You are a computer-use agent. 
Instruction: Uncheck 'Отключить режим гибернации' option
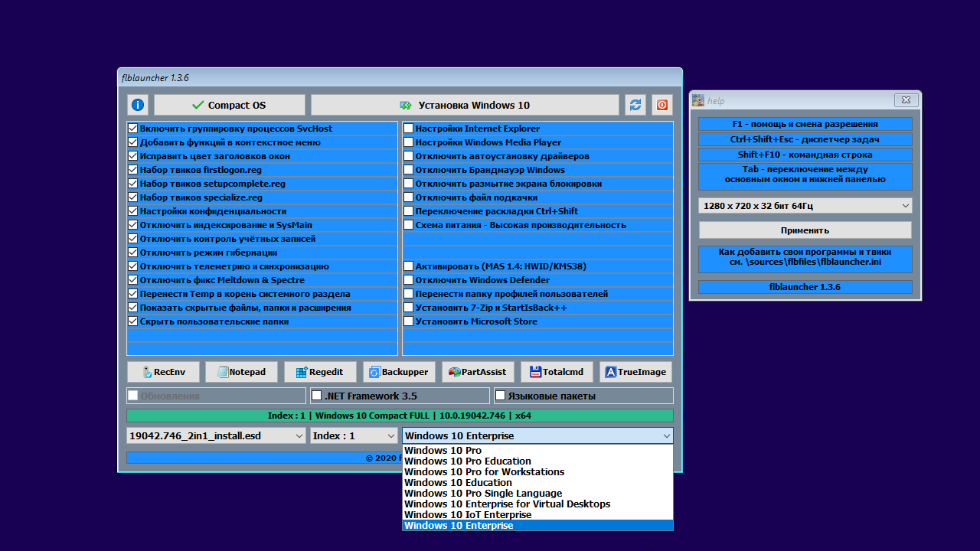coord(133,253)
